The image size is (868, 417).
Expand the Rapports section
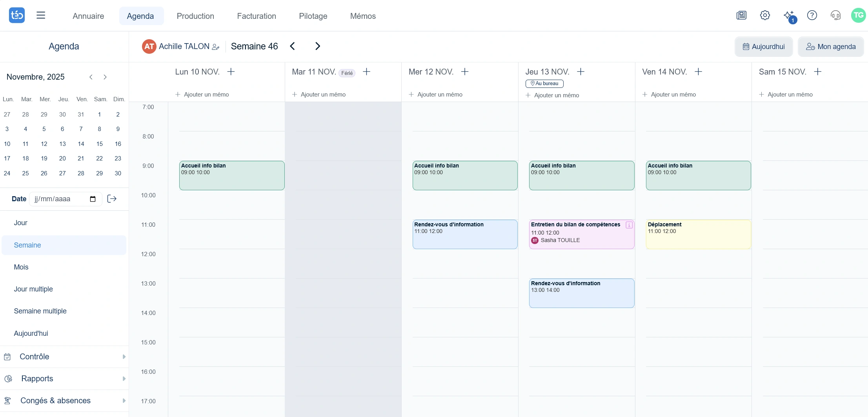click(x=37, y=379)
